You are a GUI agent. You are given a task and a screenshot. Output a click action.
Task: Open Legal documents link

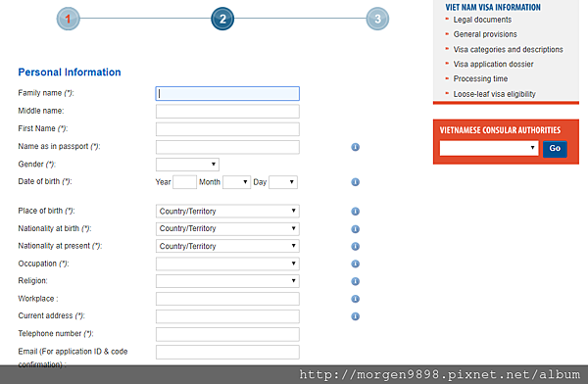482,20
